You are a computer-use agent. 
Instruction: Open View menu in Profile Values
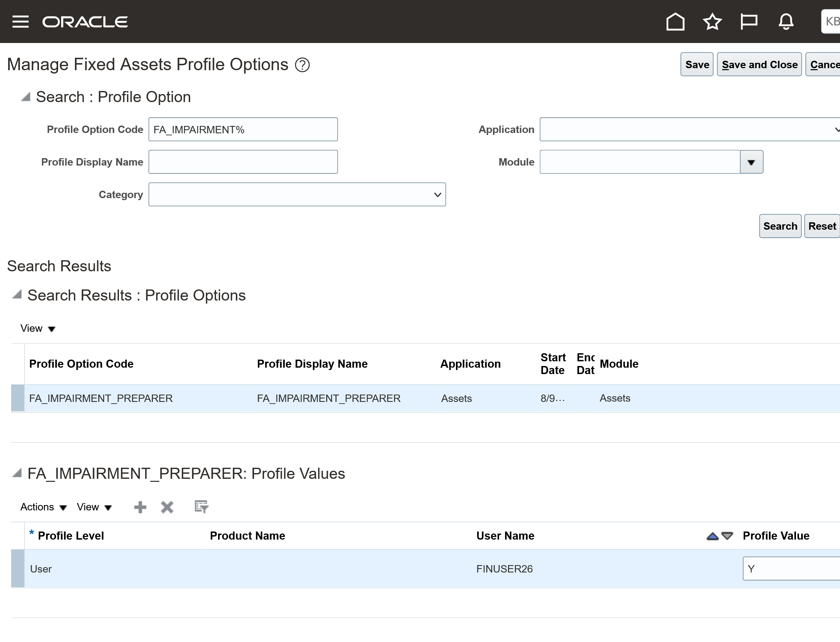[x=94, y=507]
